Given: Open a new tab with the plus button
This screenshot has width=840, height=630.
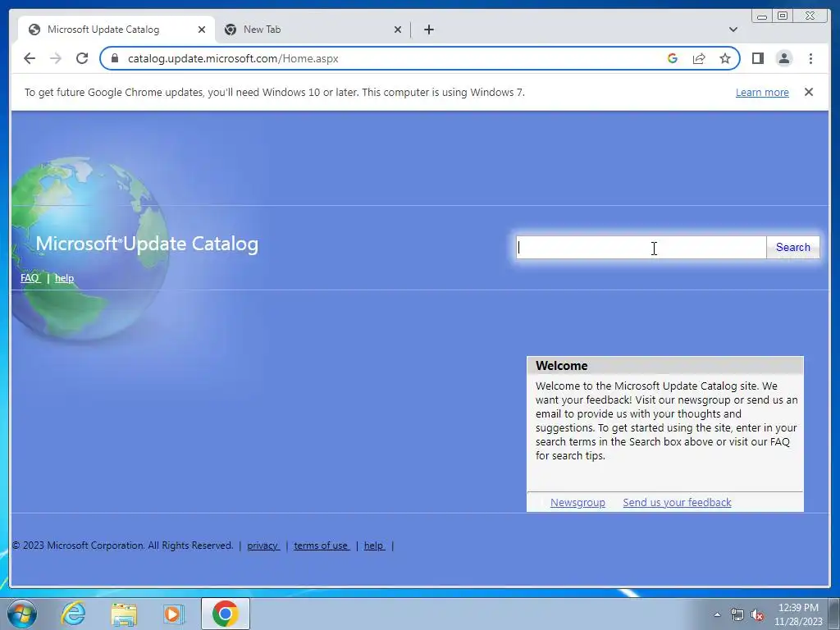Looking at the screenshot, I should (428, 30).
